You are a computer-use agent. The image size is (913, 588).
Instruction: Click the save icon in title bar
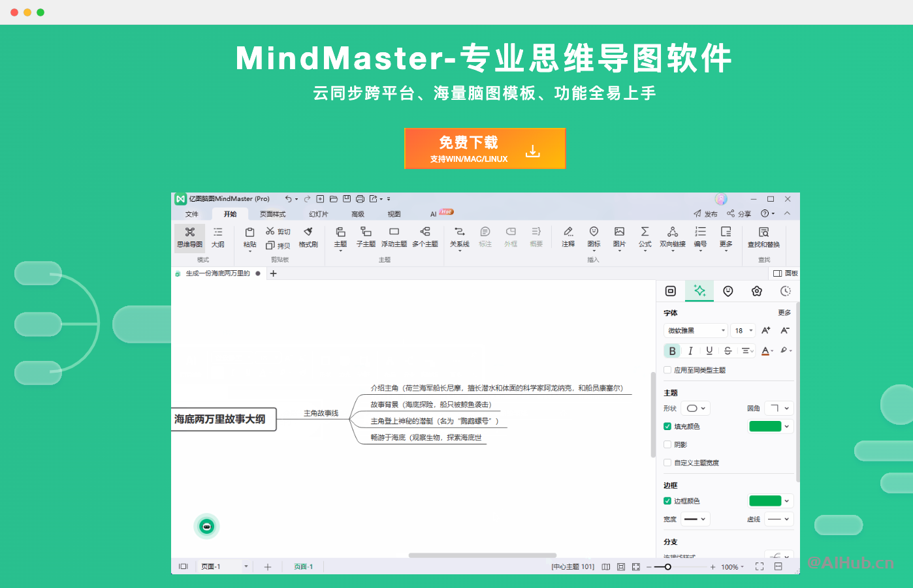tap(347, 199)
